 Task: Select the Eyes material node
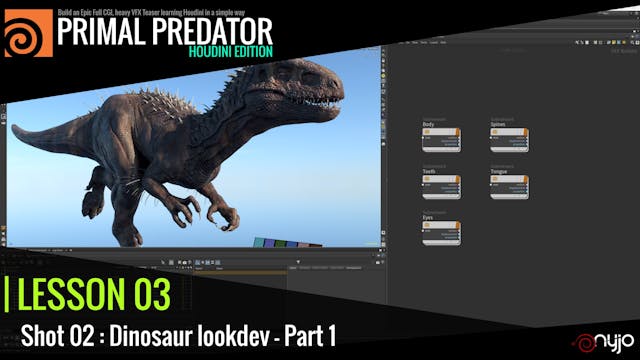(x=441, y=233)
